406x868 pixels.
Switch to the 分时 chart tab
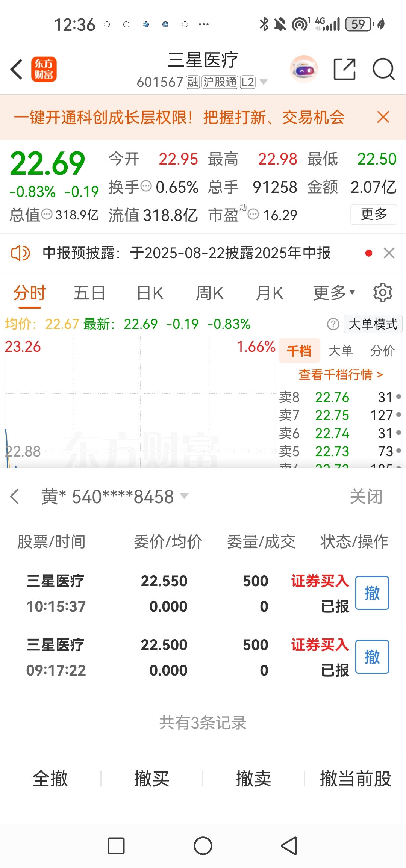(29, 293)
